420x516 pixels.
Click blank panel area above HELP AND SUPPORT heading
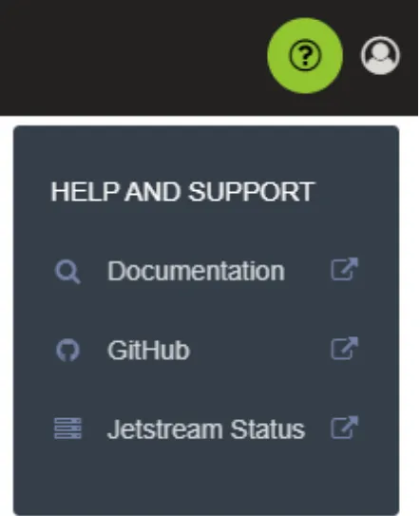206,151
